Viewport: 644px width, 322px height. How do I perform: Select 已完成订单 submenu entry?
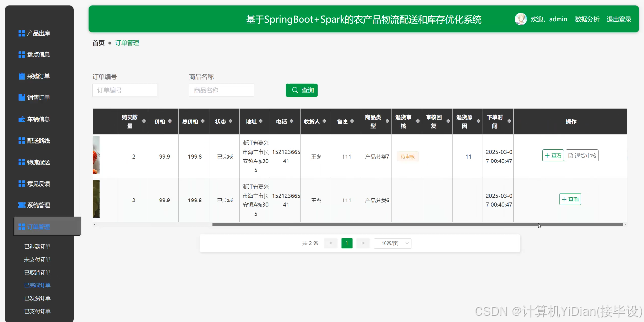[x=38, y=285]
